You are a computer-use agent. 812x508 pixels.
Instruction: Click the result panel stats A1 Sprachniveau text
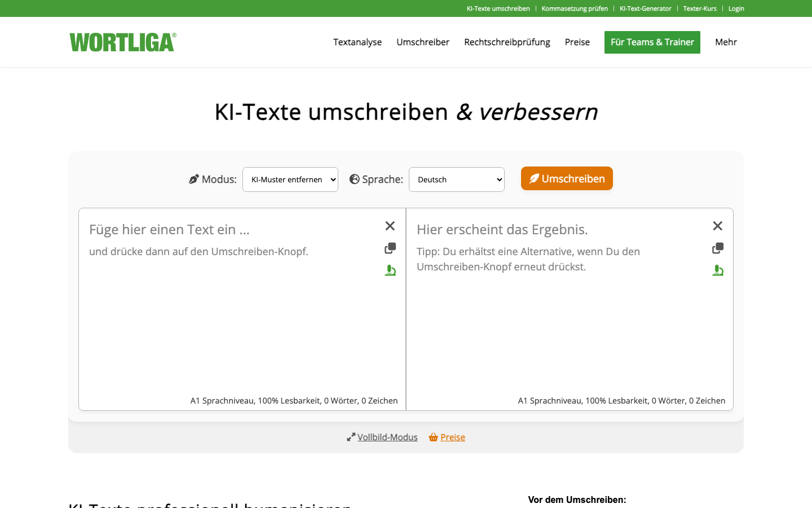click(621, 401)
